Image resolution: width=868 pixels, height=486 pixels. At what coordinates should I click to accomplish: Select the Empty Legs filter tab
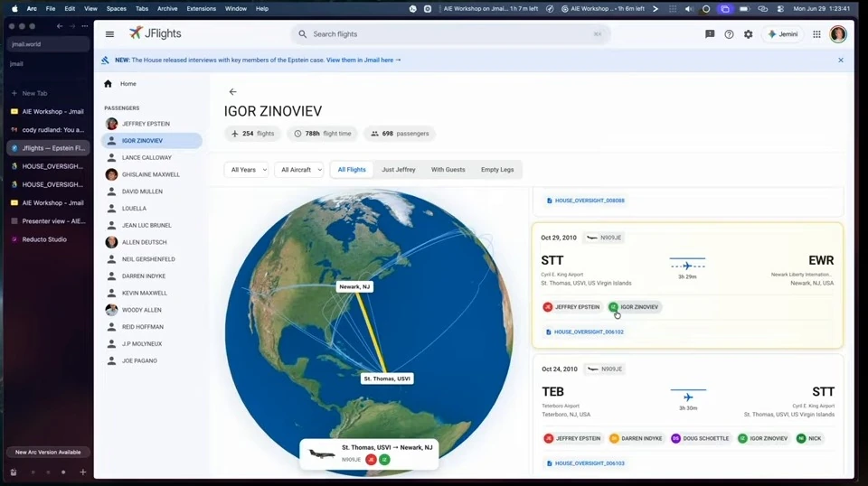click(x=497, y=170)
